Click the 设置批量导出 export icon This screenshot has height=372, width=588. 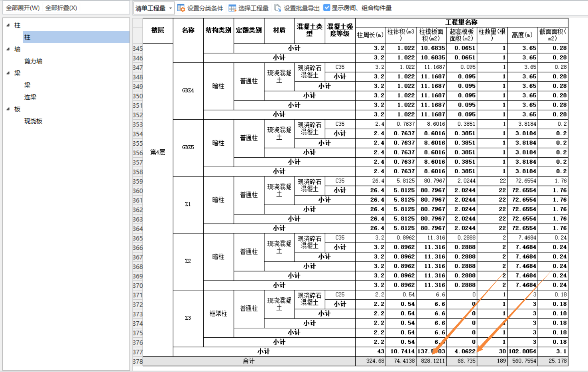[x=278, y=8]
